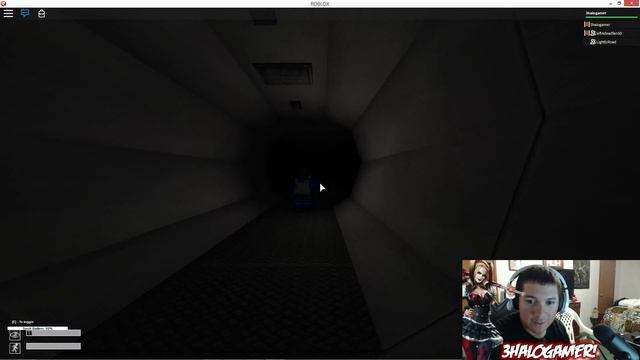Image resolution: width=640 pixels, height=360 pixels.
Task: Click the blue character in the hallway
Action: coord(303,191)
